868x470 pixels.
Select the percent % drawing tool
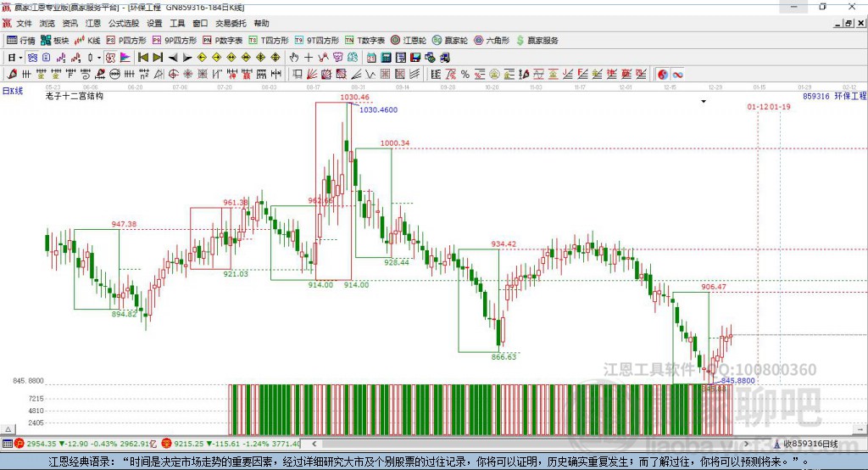pyautogui.click(x=465, y=75)
